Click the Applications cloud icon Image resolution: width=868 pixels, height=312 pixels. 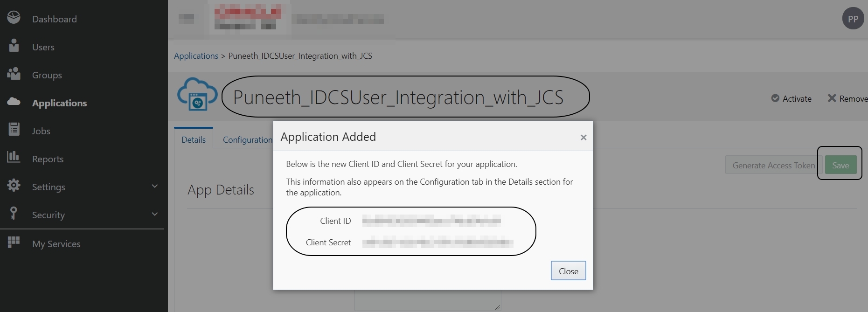14,102
